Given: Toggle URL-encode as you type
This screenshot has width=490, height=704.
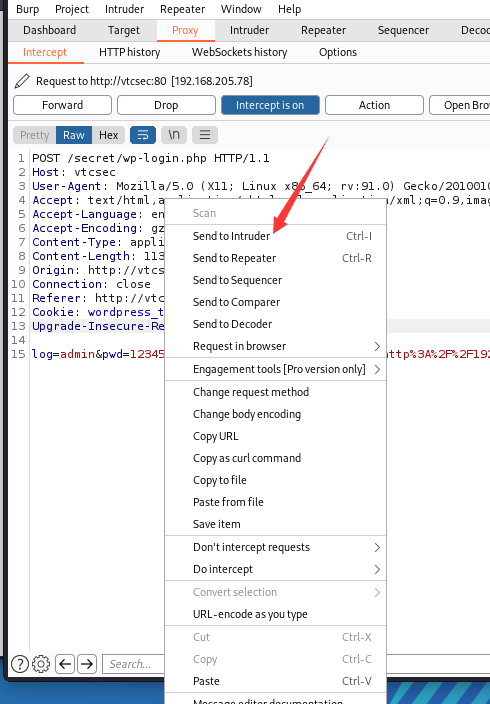Looking at the screenshot, I should (x=275, y=614).
